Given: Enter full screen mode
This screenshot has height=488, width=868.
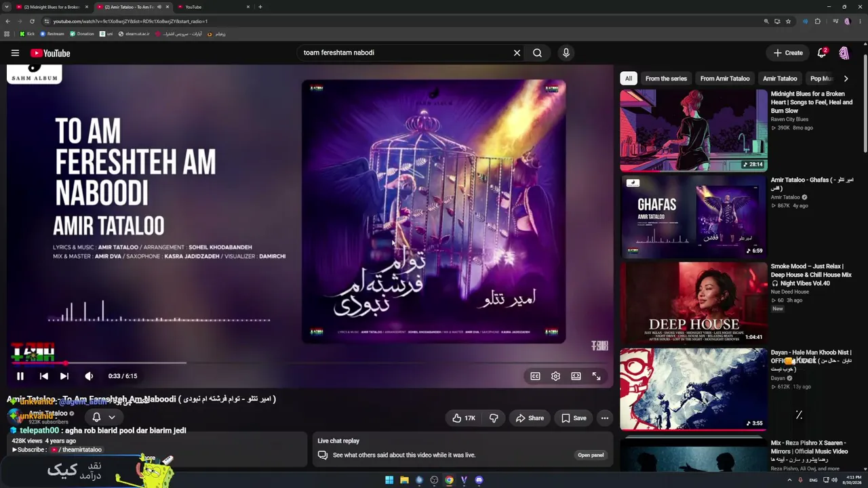Looking at the screenshot, I should point(596,376).
